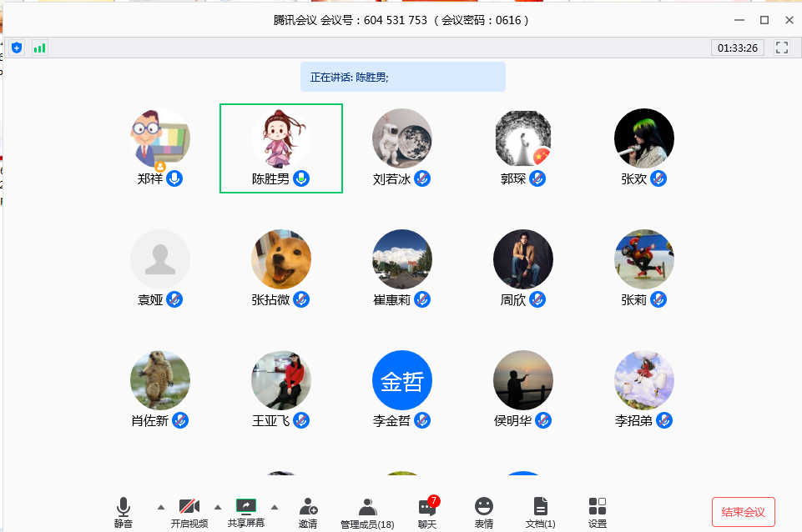The width and height of the screenshot is (802, 532).
Task: Select 张欢's green-haired singer avatar
Action: (x=644, y=138)
